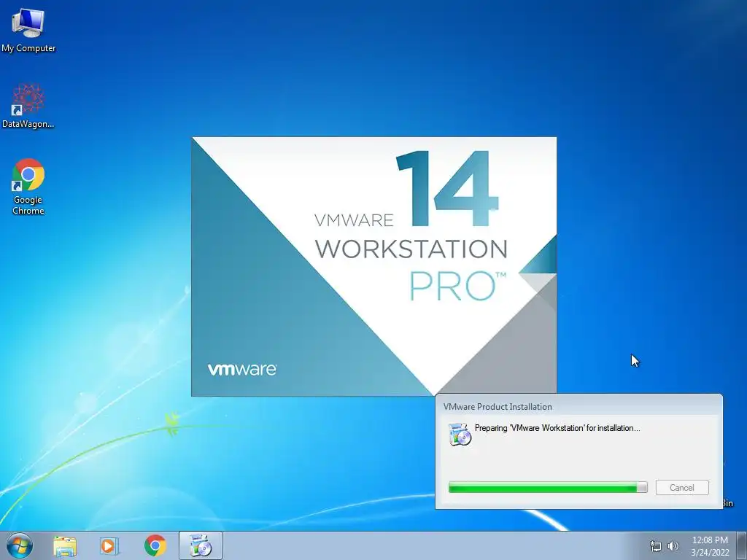This screenshot has height=560, width=747.
Task: Cancel the VMware product installation
Action: click(682, 487)
